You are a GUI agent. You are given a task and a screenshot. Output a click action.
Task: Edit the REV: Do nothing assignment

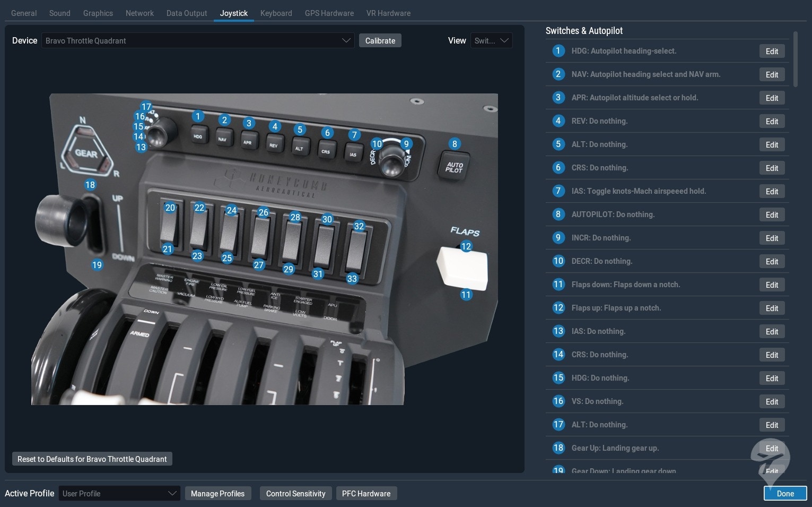(772, 122)
